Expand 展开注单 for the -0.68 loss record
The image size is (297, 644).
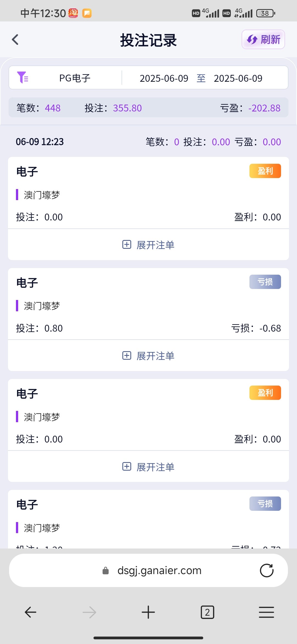(x=148, y=356)
